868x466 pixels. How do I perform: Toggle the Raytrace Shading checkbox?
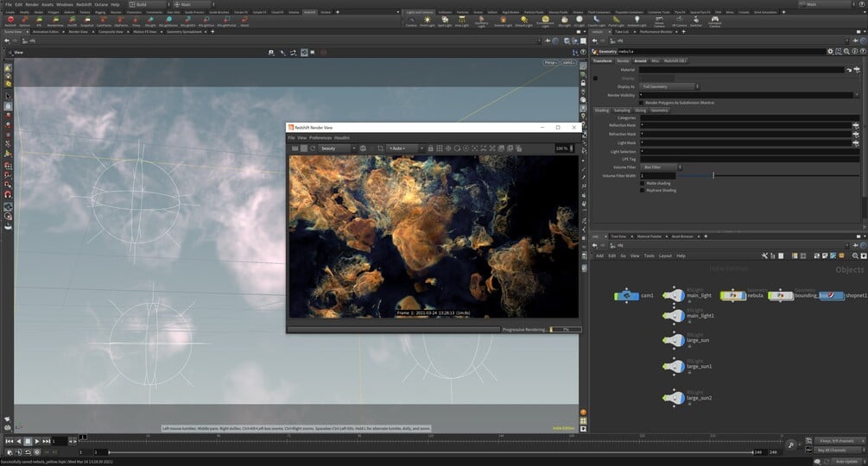click(x=642, y=190)
